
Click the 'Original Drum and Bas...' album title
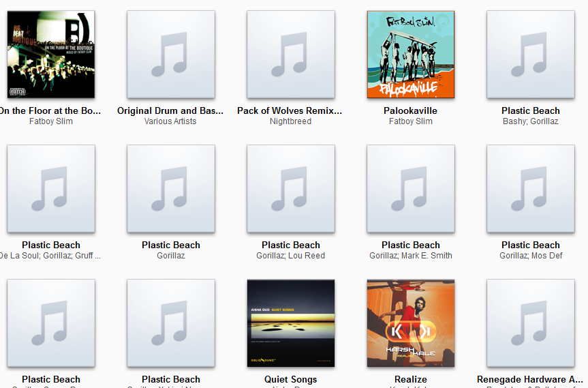[x=170, y=110]
